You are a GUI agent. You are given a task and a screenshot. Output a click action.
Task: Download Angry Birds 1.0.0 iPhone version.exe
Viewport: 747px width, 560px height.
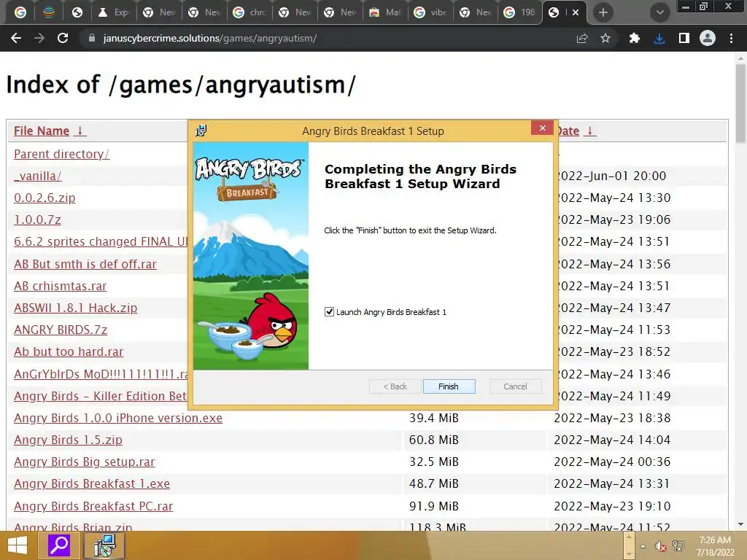point(118,418)
